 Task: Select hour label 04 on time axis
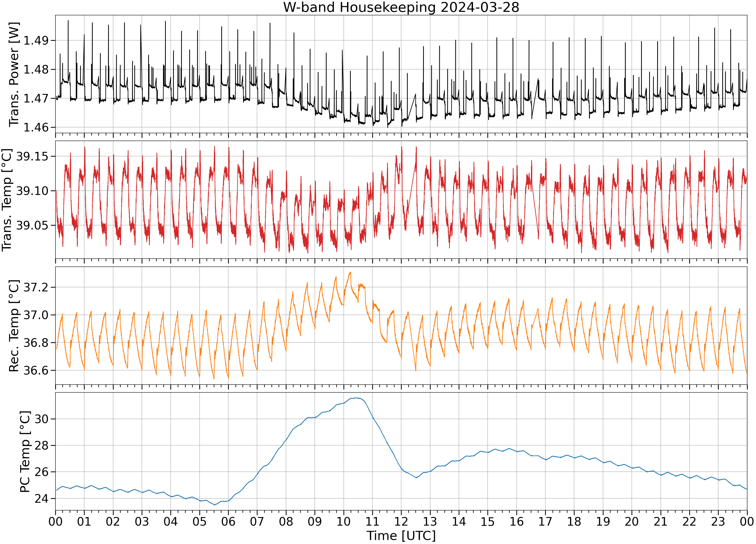(171, 521)
